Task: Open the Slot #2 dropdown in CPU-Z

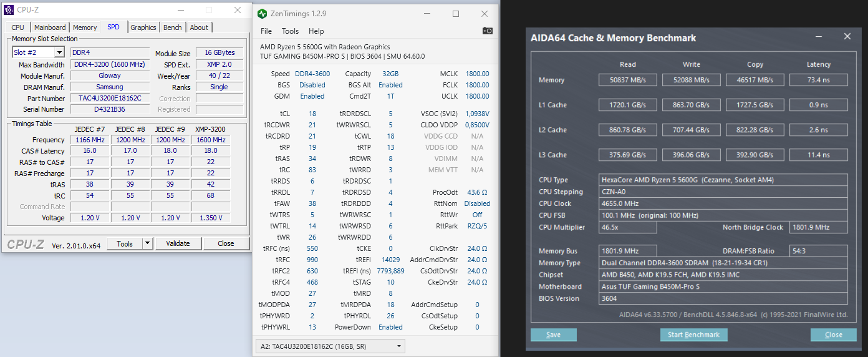Action: tap(59, 52)
